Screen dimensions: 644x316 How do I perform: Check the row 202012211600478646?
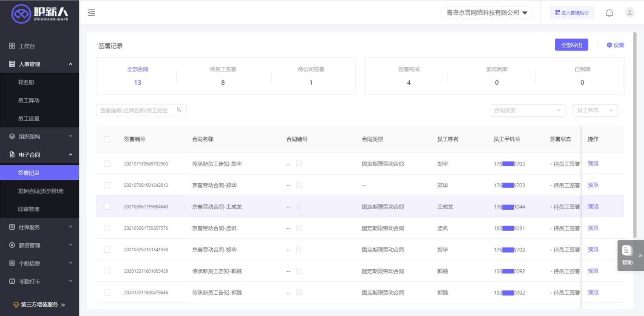pyautogui.click(x=107, y=293)
